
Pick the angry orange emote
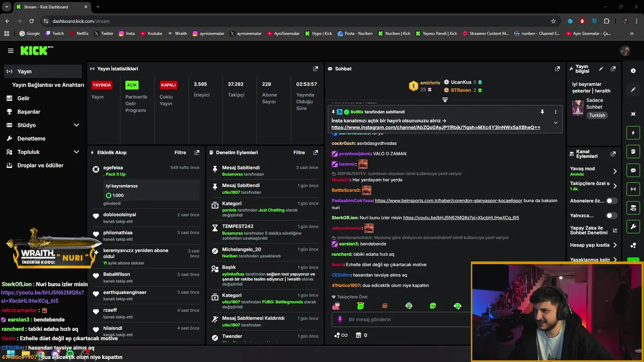point(385,306)
